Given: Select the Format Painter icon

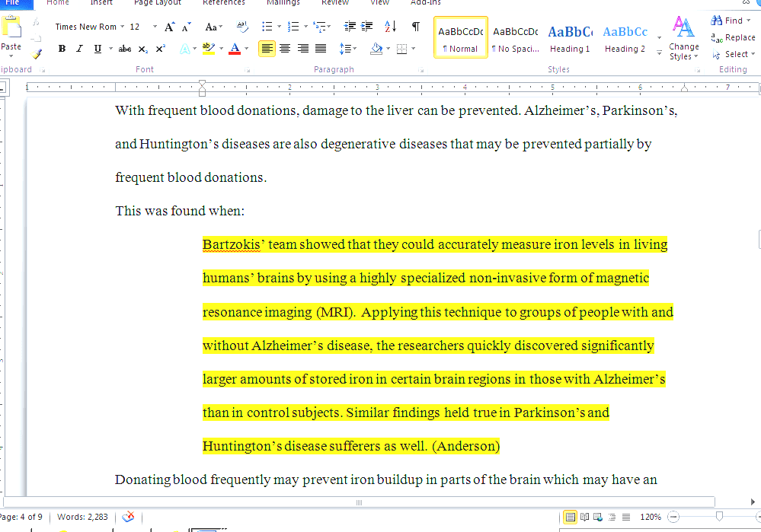Looking at the screenshot, I should 37,54.
